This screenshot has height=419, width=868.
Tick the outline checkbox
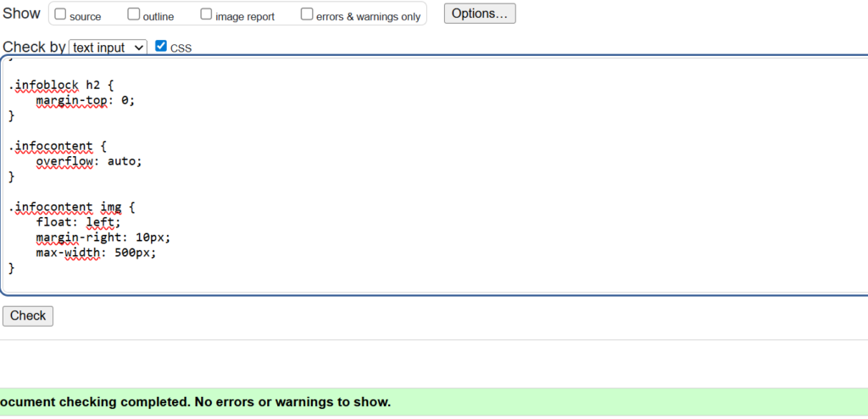tap(134, 14)
